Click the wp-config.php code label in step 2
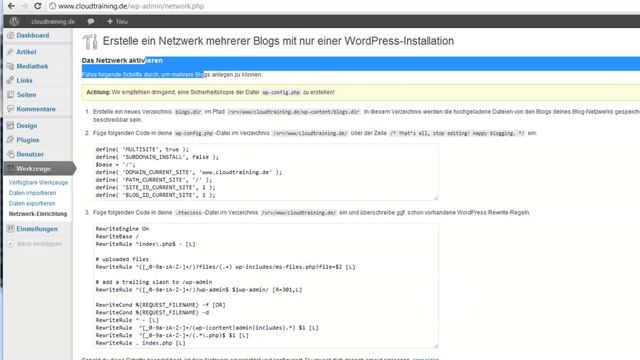 click(194, 133)
